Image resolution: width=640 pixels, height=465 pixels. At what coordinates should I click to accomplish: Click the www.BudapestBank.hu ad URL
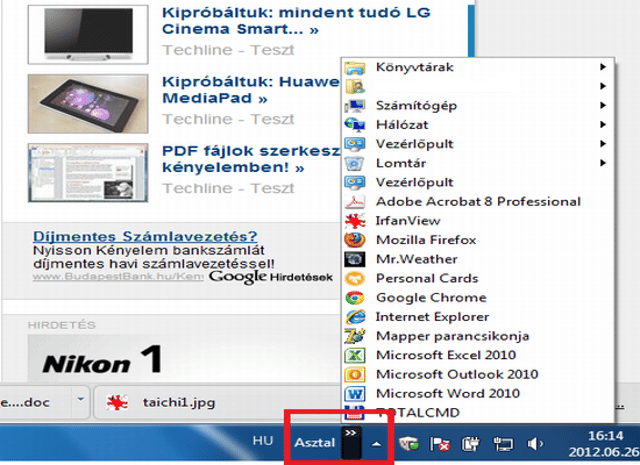(x=118, y=276)
